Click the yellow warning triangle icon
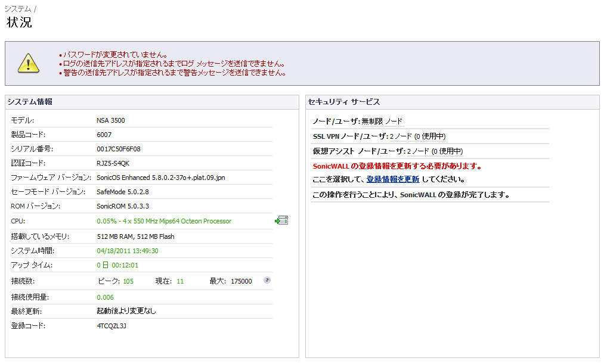The height and width of the screenshot is (364, 604). 29,64
